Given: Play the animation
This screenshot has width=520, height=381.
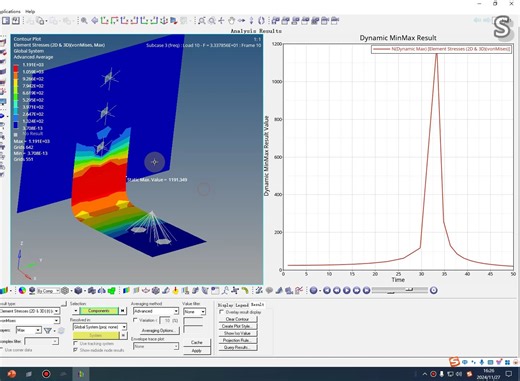Looking at the screenshot, I should (x=347, y=290).
